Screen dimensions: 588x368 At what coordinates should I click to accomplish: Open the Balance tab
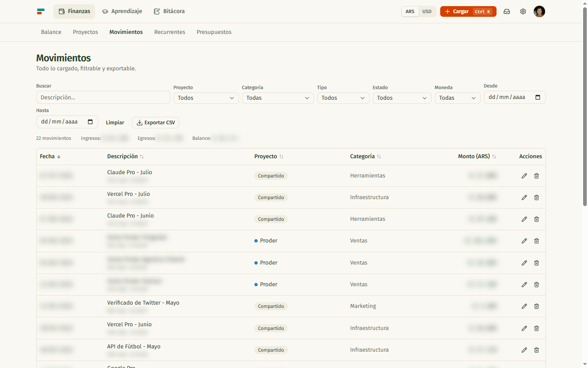point(51,32)
